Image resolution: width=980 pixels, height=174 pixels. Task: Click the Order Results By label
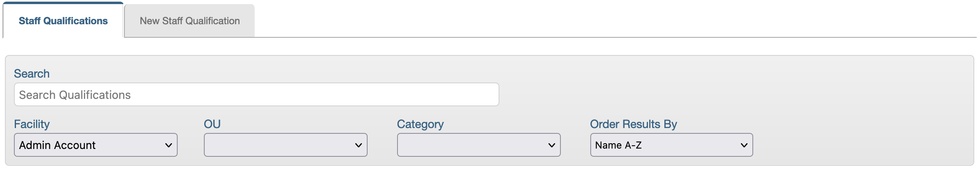(x=633, y=124)
